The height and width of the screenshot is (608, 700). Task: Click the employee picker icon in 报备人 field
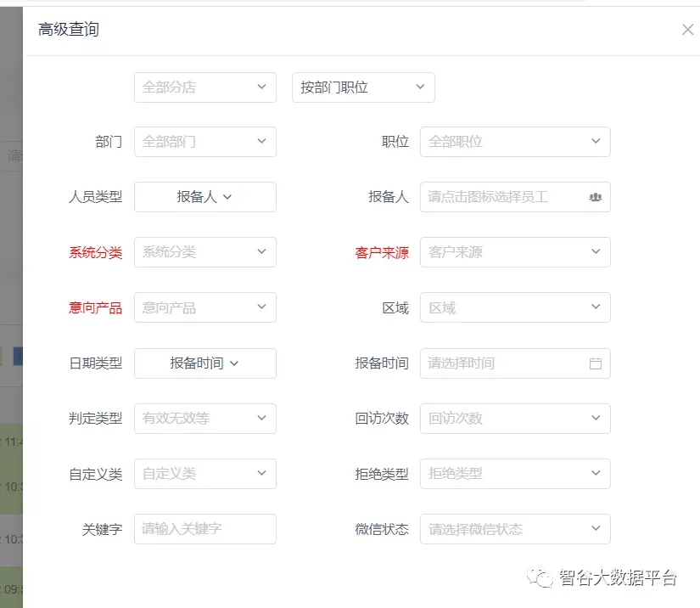tap(595, 197)
